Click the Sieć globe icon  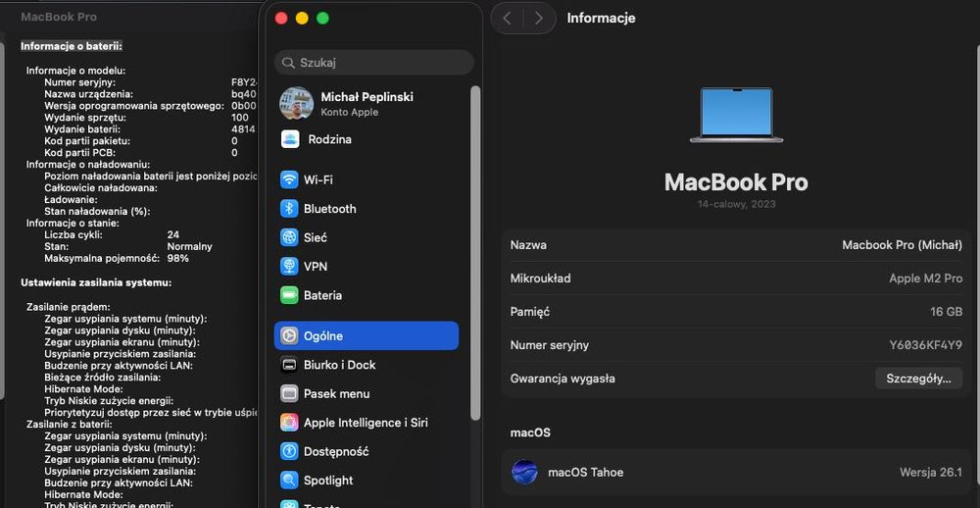[289, 237]
